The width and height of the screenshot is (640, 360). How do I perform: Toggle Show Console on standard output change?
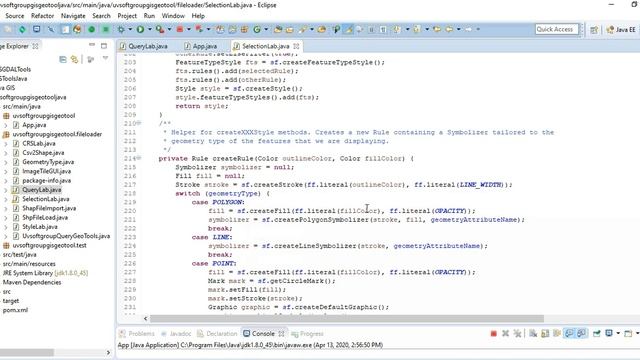(569, 333)
